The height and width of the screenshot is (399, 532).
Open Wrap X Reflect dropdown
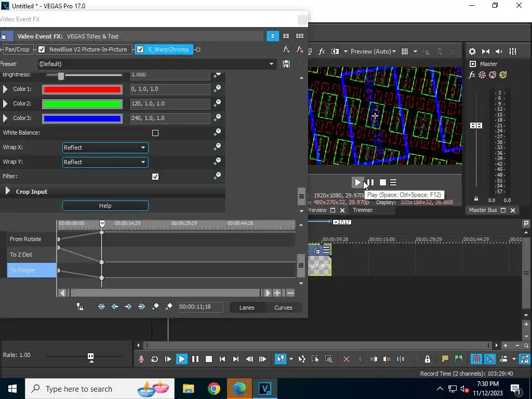click(x=105, y=148)
